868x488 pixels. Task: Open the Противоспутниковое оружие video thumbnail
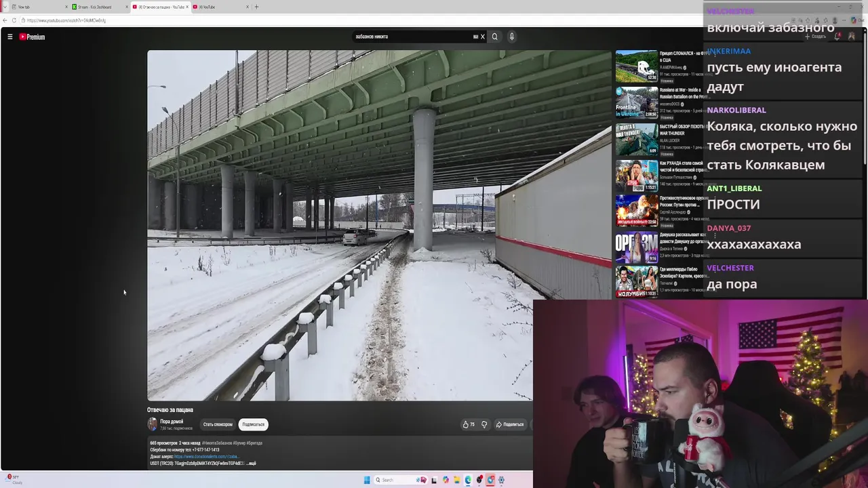point(636,211)
